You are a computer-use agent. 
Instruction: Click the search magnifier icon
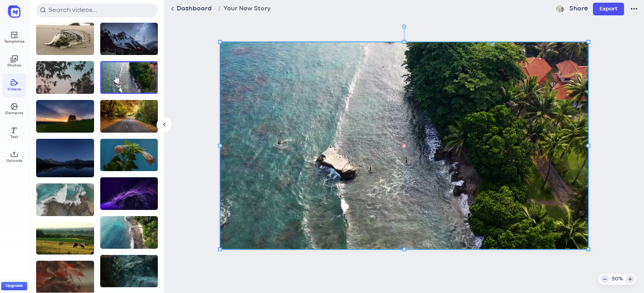43,10
